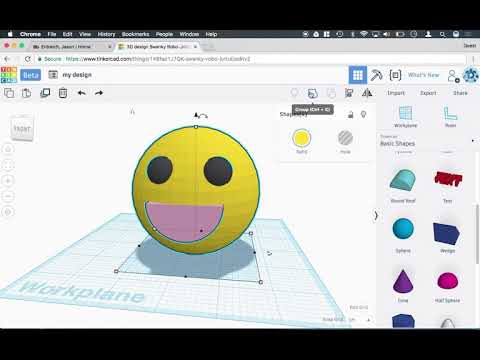This screenshot has width=480, height=360.
Task: Open the user profile avatar
Action: click(471, 75)
